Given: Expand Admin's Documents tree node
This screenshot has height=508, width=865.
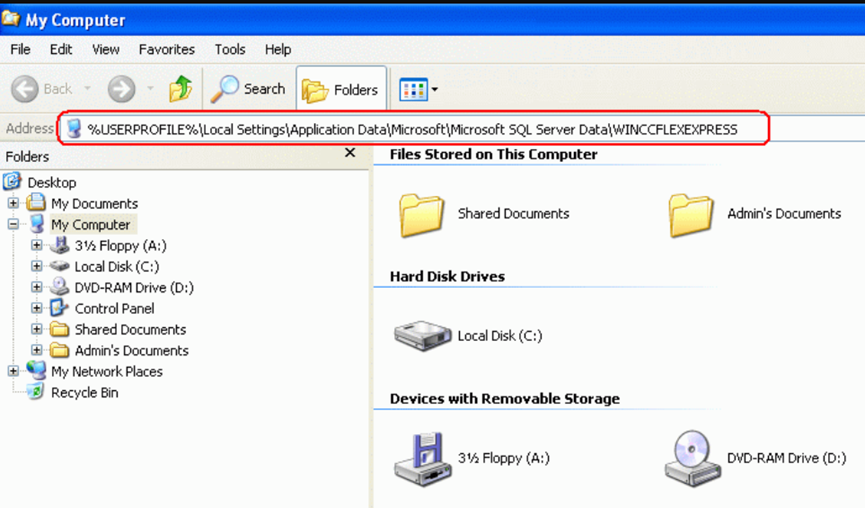Looking at the screenshot, I should pyautogui.click(x=36, y=350).
